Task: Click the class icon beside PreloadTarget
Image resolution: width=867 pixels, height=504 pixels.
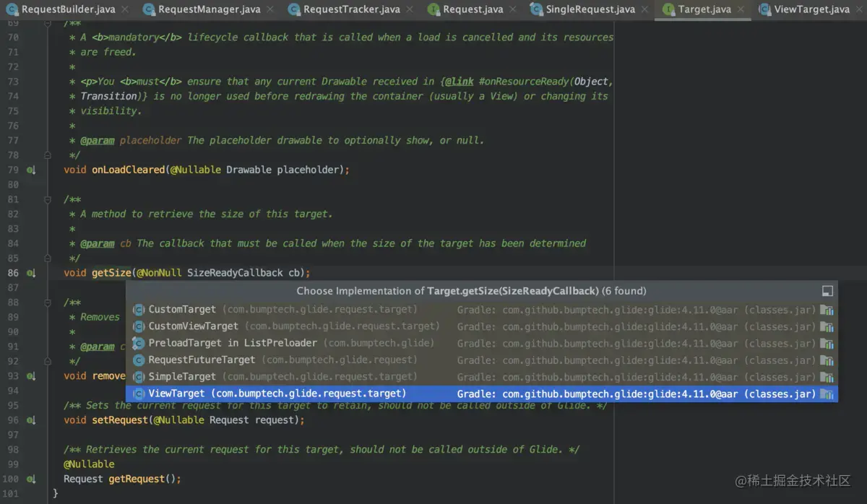Action: [x=139, y=343]
